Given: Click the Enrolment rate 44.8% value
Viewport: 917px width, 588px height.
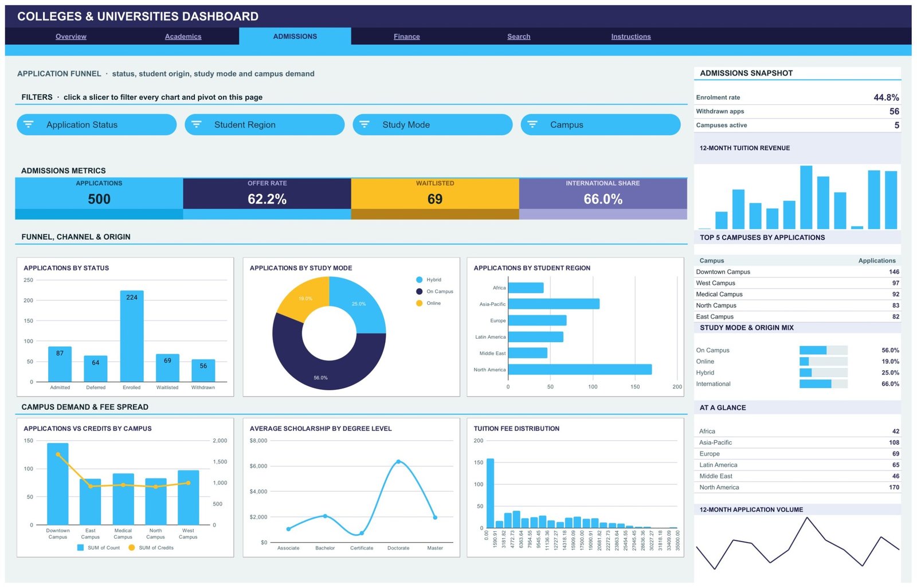Looking at the screenshot, I should (886, 97).
